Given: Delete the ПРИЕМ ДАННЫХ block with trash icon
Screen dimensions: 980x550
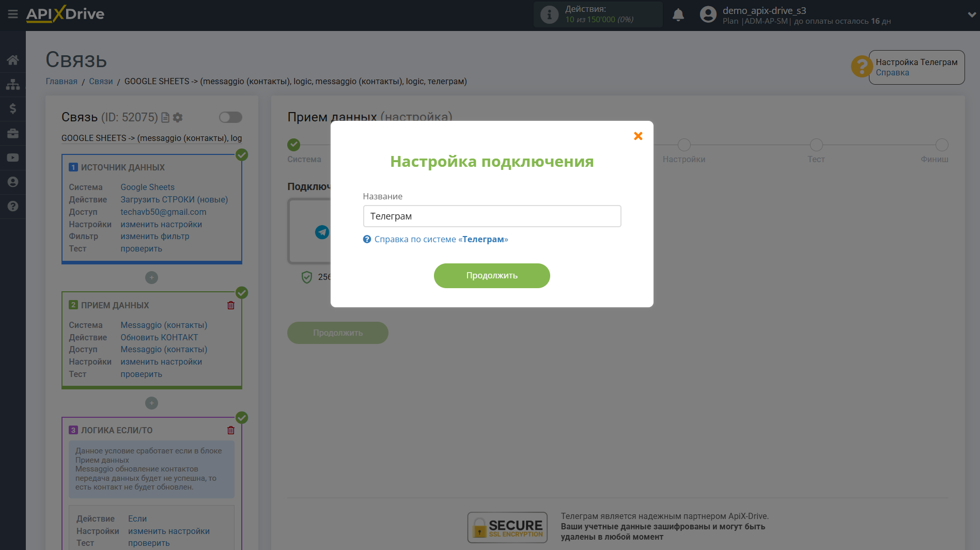Looking at the screenshot, I should pos(231,305).
